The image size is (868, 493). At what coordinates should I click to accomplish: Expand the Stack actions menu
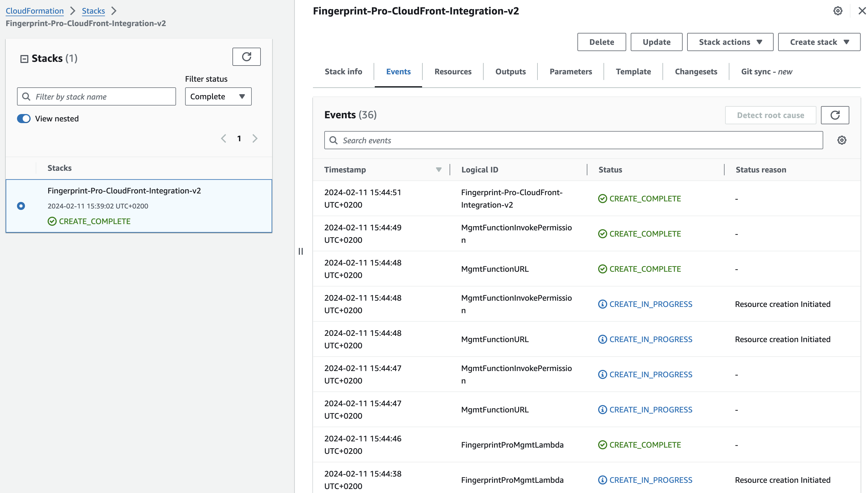730,42
